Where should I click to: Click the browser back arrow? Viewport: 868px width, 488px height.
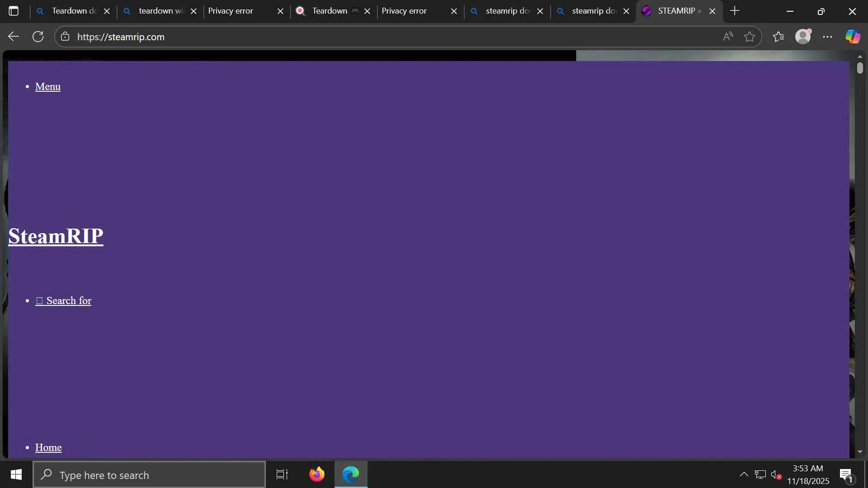click(x=14, y=37)
